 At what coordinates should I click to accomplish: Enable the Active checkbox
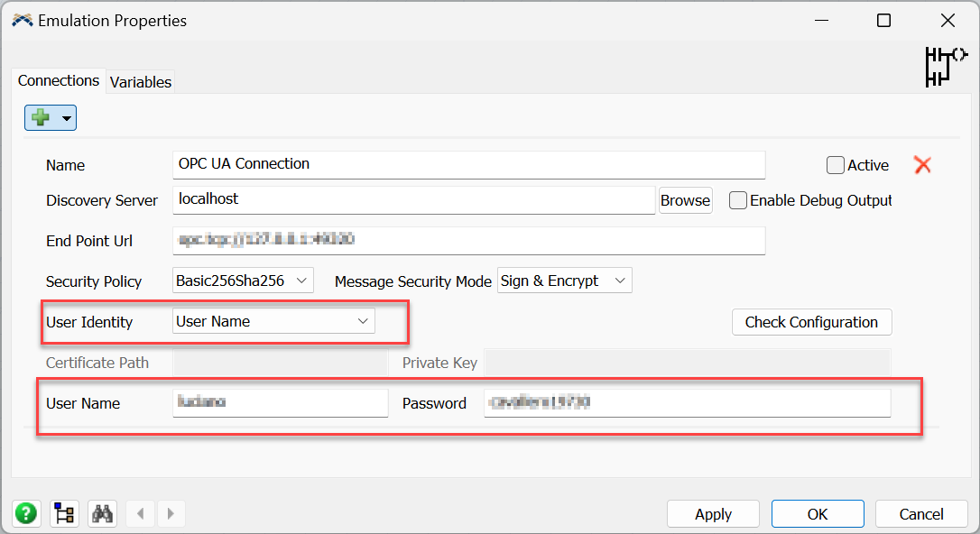point(836,165)
